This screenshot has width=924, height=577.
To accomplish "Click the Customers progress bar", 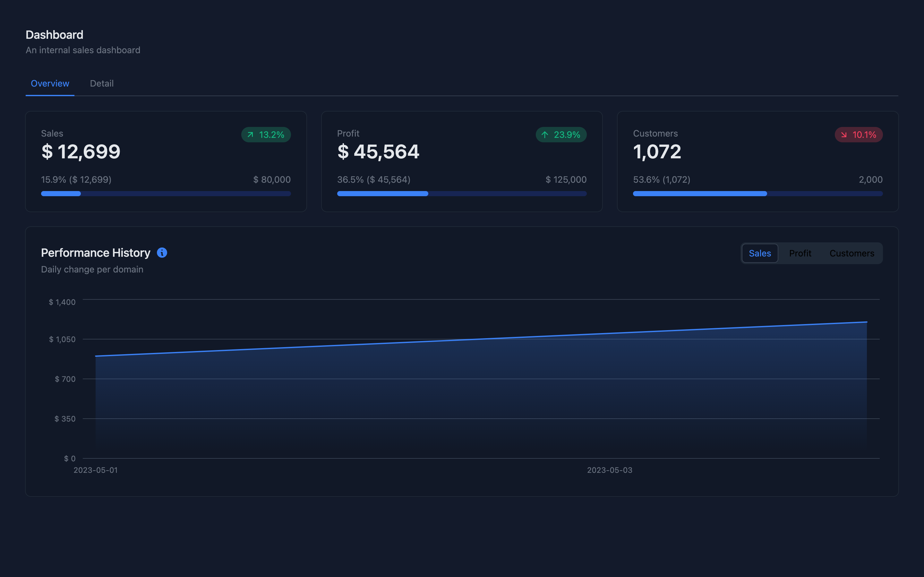I will point(757,194).
